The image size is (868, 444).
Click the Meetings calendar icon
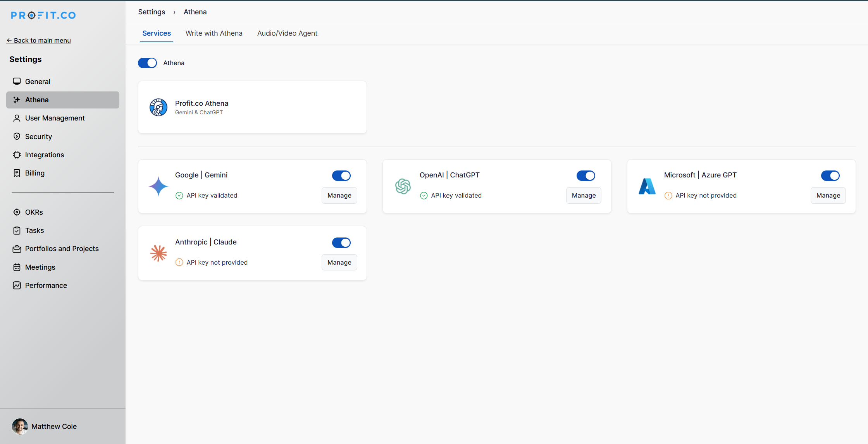pos(17,267)
